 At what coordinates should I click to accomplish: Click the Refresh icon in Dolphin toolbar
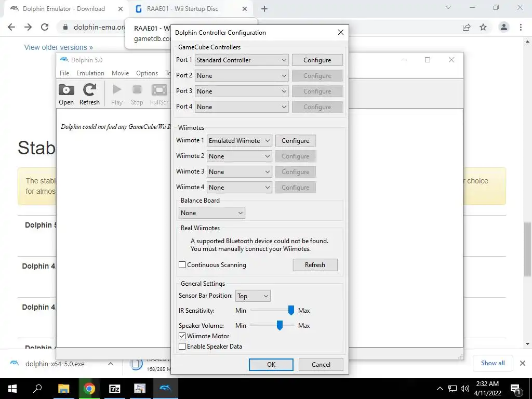coord(89,95)
